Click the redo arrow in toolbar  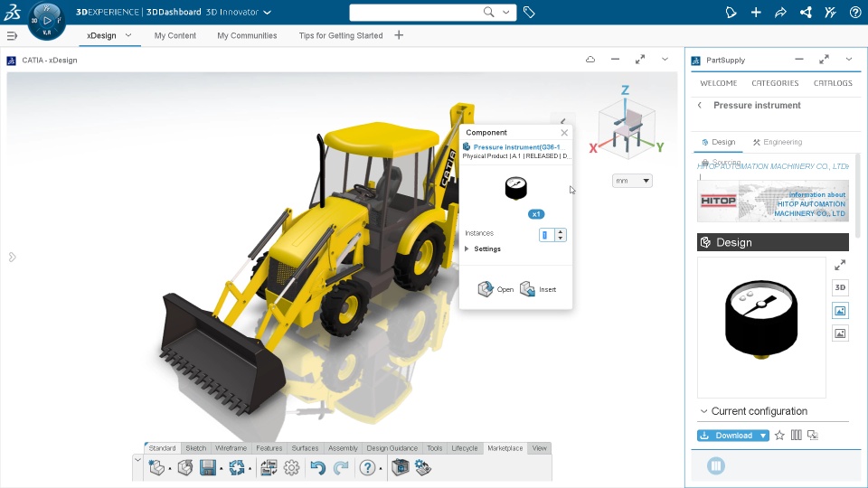[341, 468]
